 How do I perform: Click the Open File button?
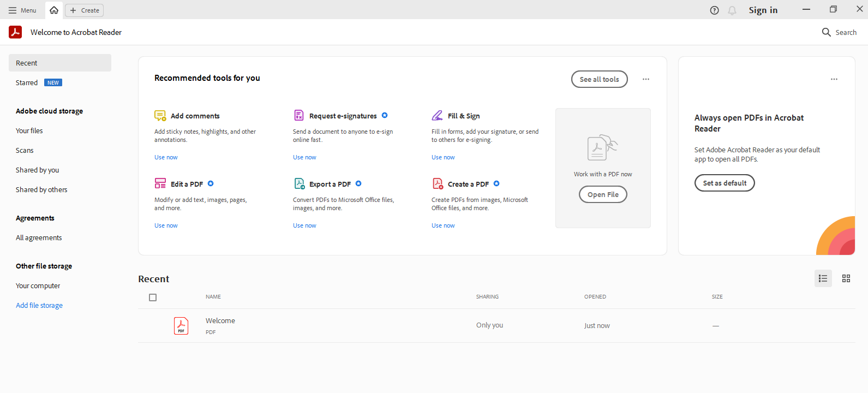tap(603, 194)
